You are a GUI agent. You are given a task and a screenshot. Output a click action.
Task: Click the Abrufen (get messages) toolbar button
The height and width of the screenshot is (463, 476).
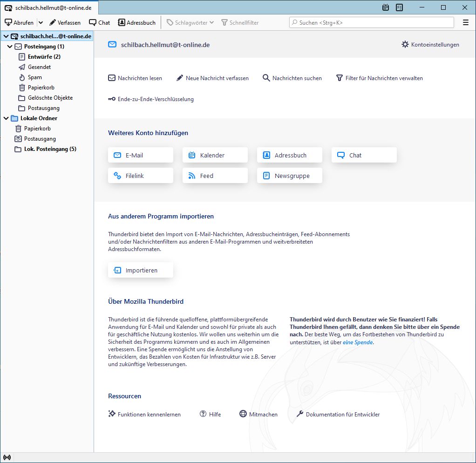click(x=19, y=22)
